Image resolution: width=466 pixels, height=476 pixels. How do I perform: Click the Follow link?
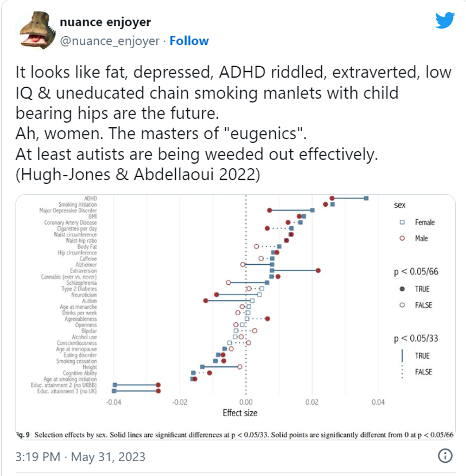point(189,41)
